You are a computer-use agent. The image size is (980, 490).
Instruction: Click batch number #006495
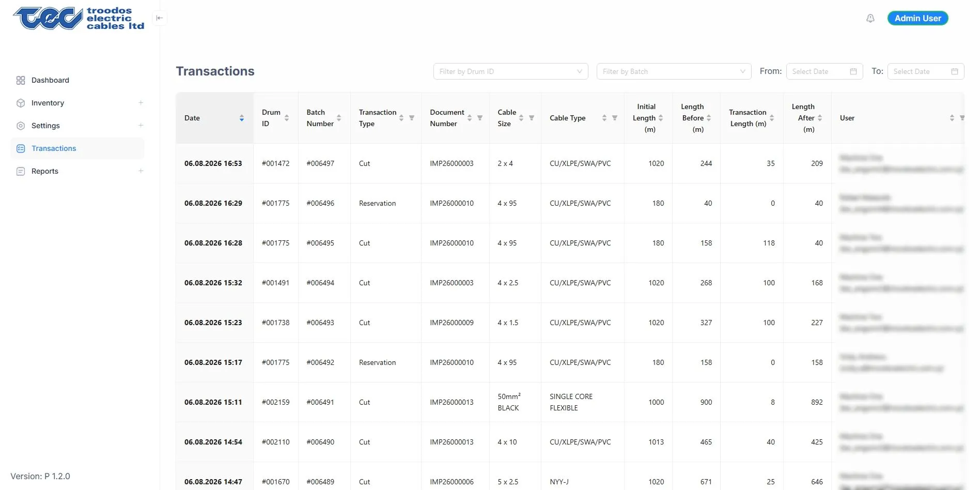pyautogui.click(x=320, y=243)
